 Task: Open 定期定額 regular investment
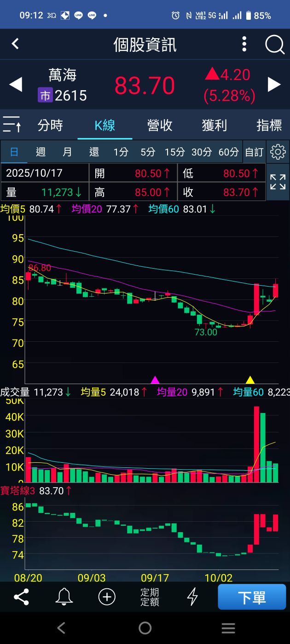tap(150, 597)
